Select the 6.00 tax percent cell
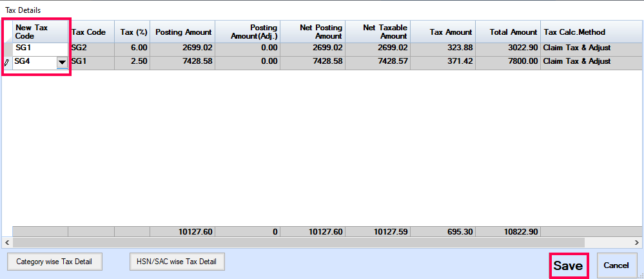The height and width of the screenshot is (279, 644). point(132,48)
